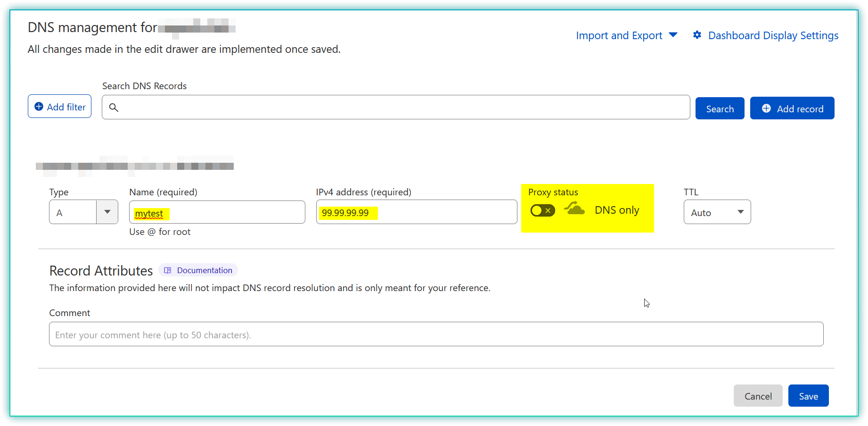Expand the Import and Export menu
This screenshot has width=868, height=426.
(x=627, y=35)
